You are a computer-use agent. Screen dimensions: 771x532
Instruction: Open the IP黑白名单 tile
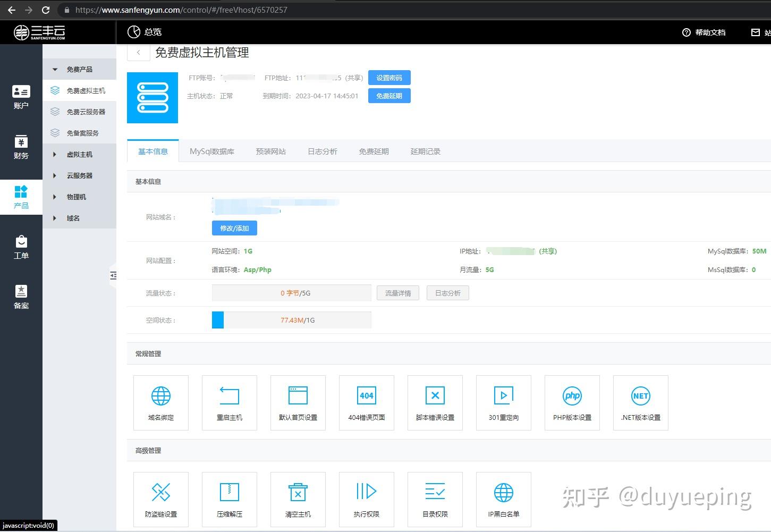click(x=504, y=500)
